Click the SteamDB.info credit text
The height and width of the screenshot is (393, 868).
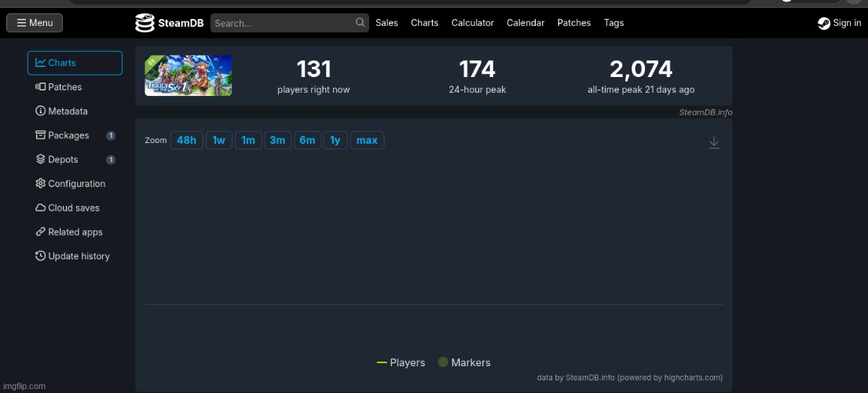(x=706, y=112)
